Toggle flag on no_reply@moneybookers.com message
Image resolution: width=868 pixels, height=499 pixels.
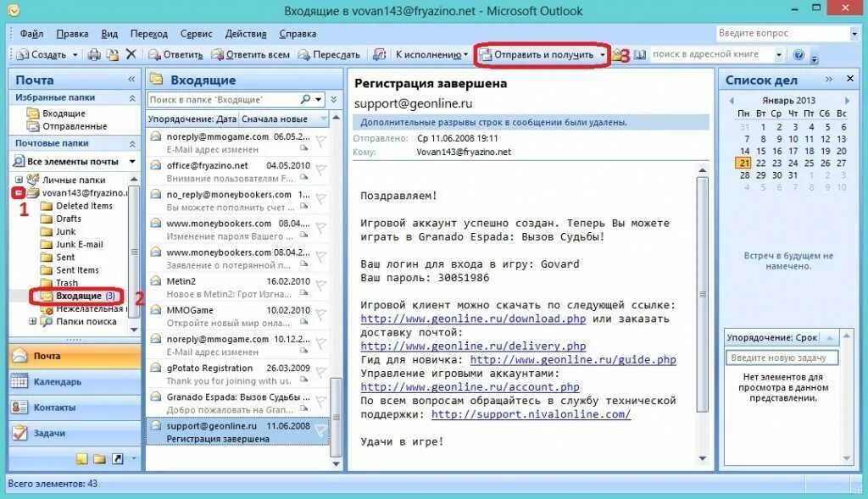point(320,199)
